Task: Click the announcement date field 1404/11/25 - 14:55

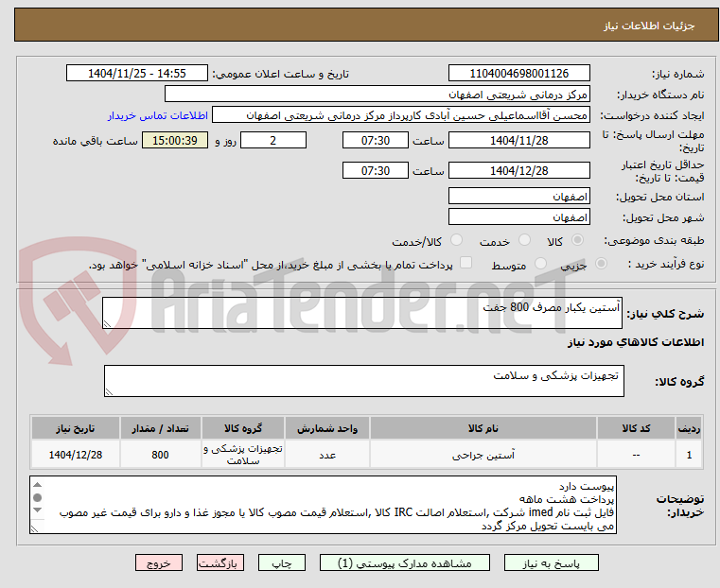Action: point(137,74)
